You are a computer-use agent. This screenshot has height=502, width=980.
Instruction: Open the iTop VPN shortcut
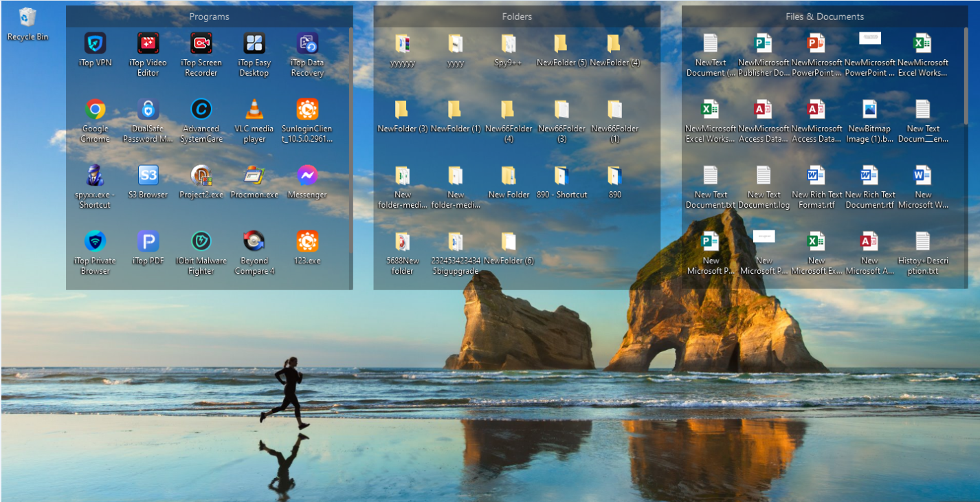point(95,44)
